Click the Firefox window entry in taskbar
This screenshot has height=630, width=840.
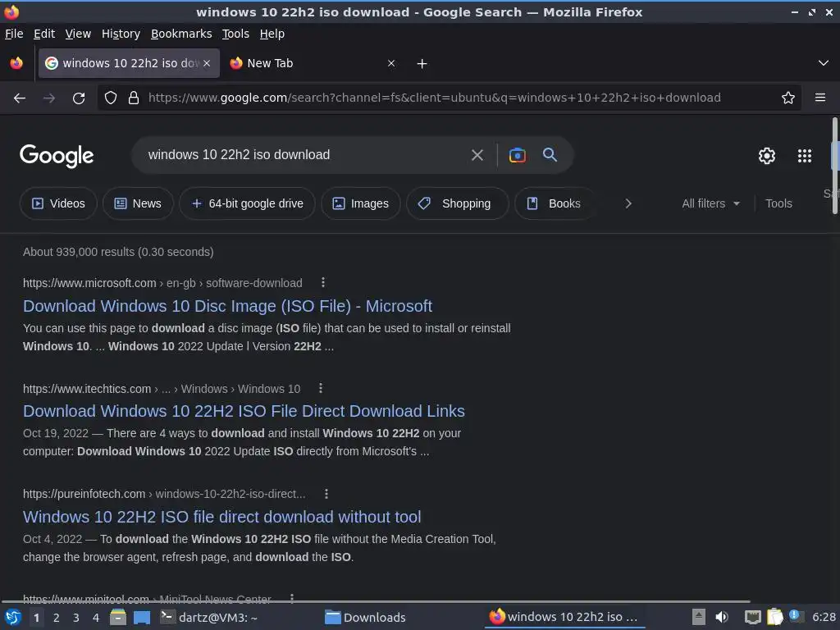click(x=564, y=617)
